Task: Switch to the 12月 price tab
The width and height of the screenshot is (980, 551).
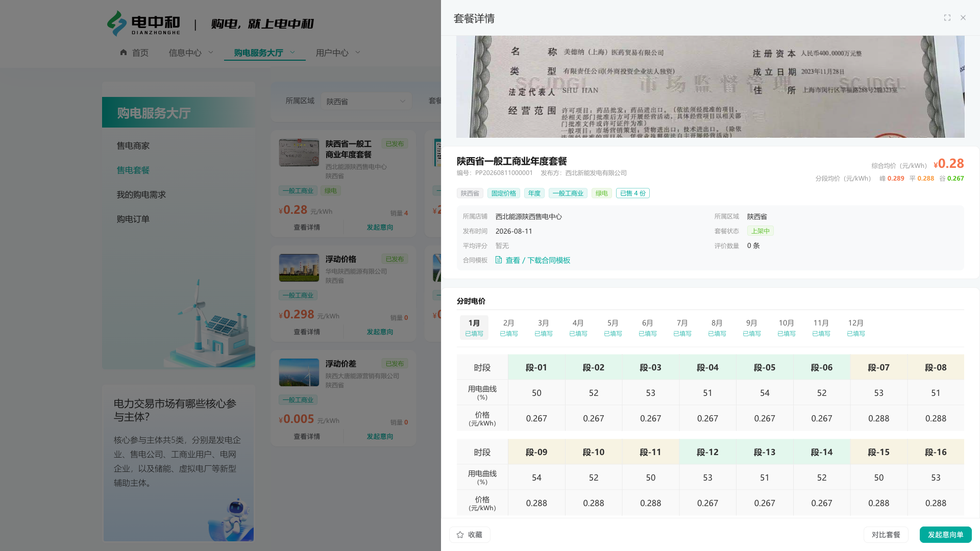Action: pyautogui.click(x=856, y=328)
